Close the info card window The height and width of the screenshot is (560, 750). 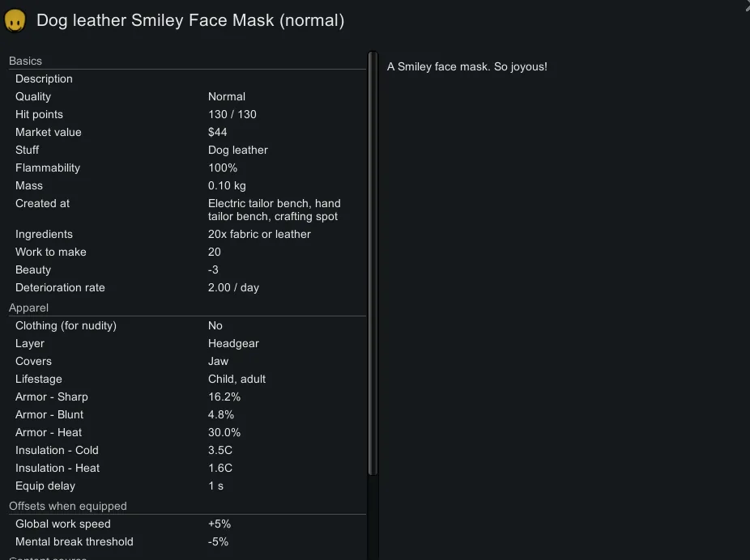pyautogui.click(x=747, y=6)
